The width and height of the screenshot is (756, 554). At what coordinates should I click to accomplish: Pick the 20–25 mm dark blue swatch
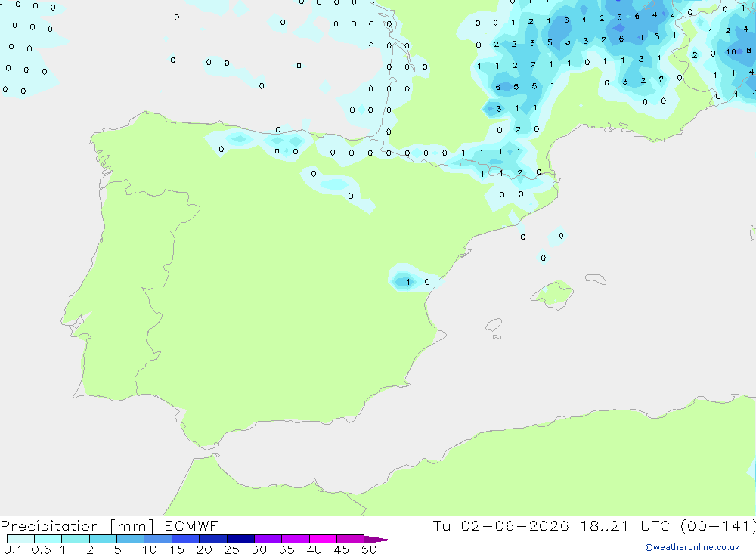[213, 539]
